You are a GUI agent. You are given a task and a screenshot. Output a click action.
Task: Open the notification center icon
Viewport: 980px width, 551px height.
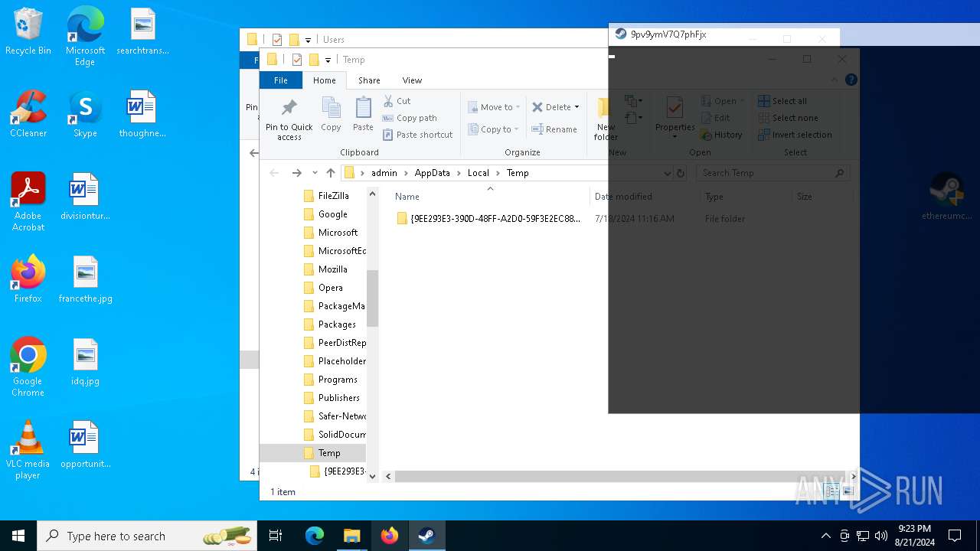click(955, 536)
